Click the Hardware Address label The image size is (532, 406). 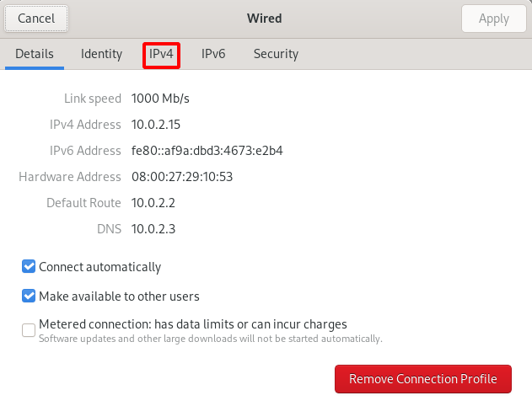pos(70,177)
